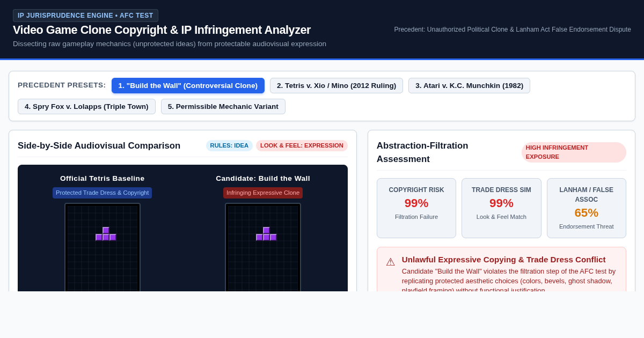Click the LOOK & FEEL: EXPRESSION badge
The height and width of the screenshot is (338, 644).
[x=302, y=145]
